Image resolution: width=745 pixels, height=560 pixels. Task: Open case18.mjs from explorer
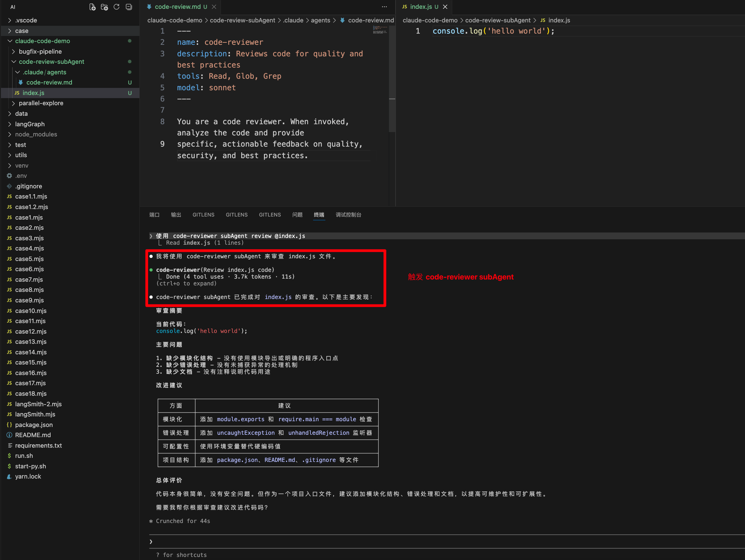pyautogui.click(x=31, y=394)
